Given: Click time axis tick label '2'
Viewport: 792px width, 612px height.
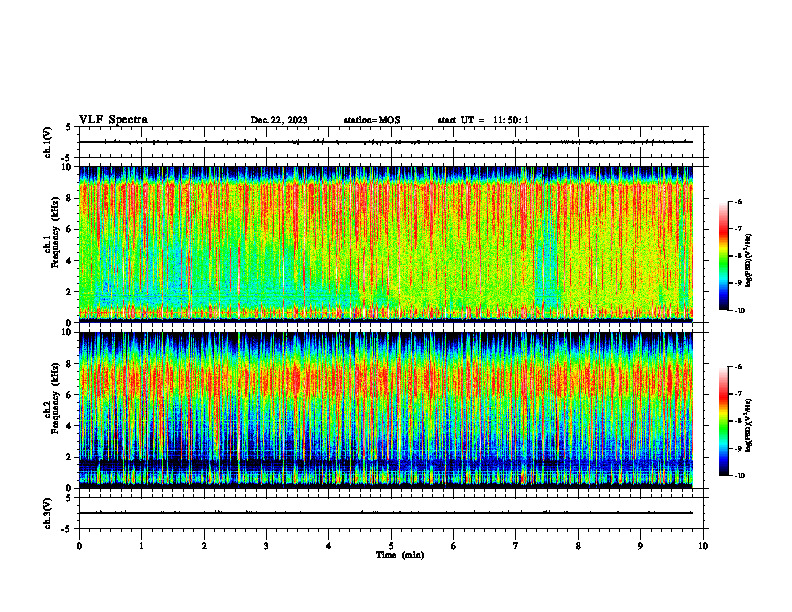Looking at the screenshot, I should [204, 546].
